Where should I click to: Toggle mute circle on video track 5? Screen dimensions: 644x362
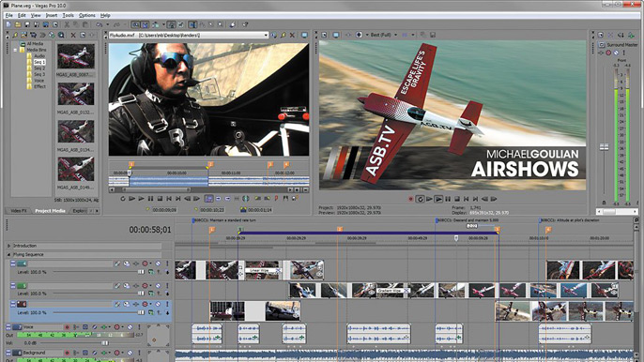point(158,285)
